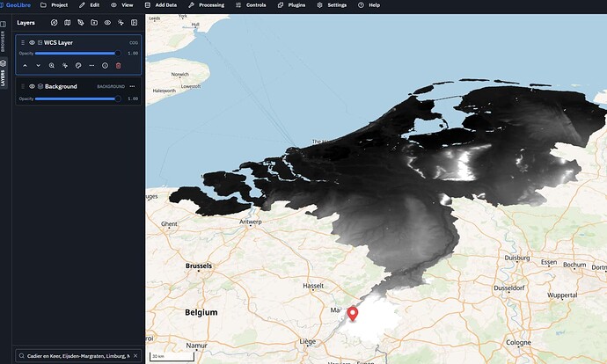This screenshot has width=607, height=364.
Task: Click the search field showing Cadier en Keer
Action: 78,356
